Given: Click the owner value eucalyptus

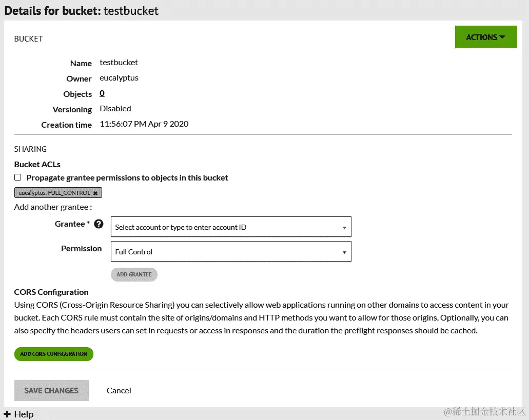Looking at the screenshot, I should [x=119, y=78].
